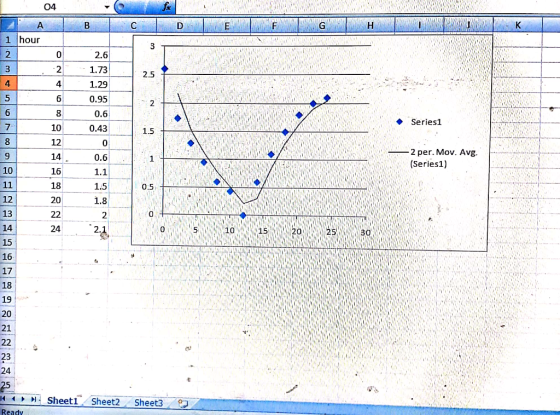
Task: Click inside the Name Box showing O4
Action: (x=50, y=7)
